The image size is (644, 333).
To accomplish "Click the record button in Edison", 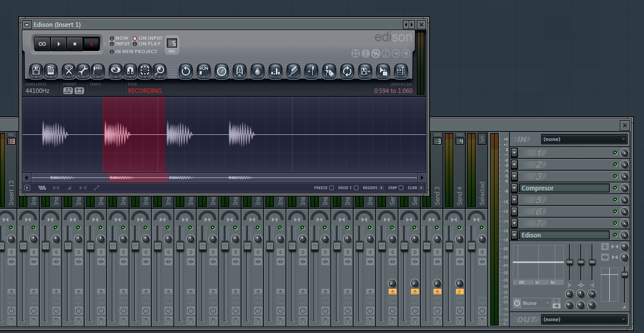I will pyautogui.click(x=91, y=44).
